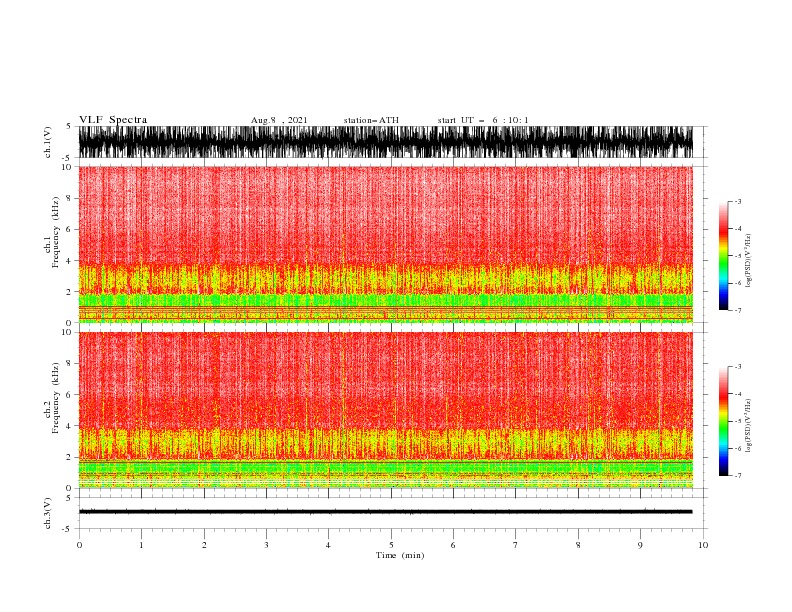Click the ch.3(V) waveform trace
This screenshot has height=612, width=792.
[385, 512]
